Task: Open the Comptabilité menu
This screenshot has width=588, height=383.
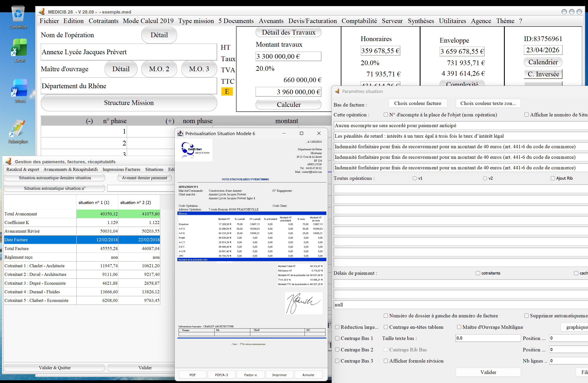Action: tap(359, 21)
